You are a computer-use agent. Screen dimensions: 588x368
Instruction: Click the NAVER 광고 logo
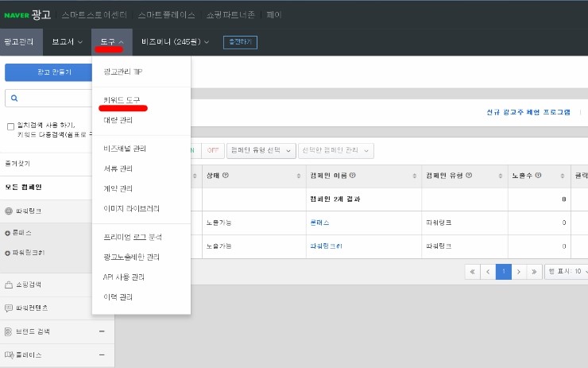pyautogui.click(x=27, y=14)
